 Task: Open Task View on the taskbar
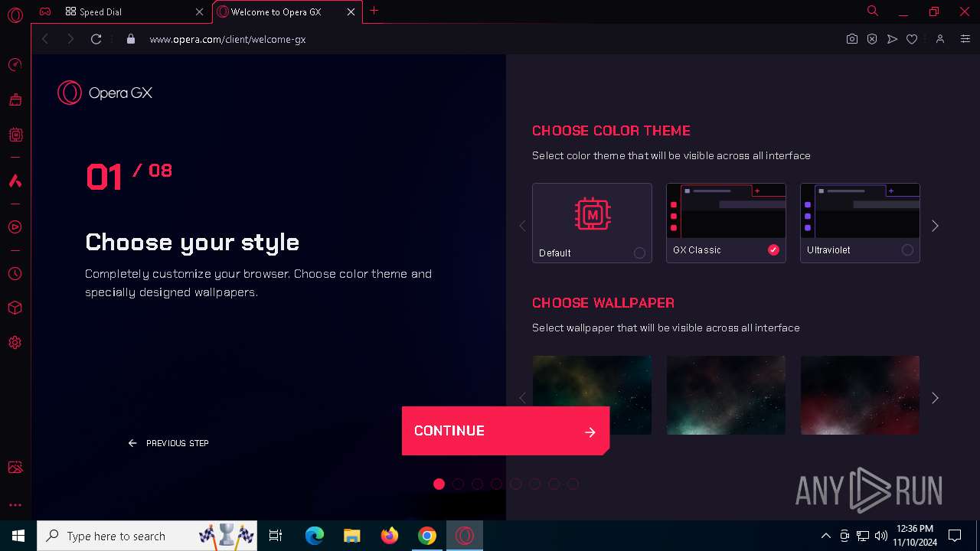pos(276,536)
